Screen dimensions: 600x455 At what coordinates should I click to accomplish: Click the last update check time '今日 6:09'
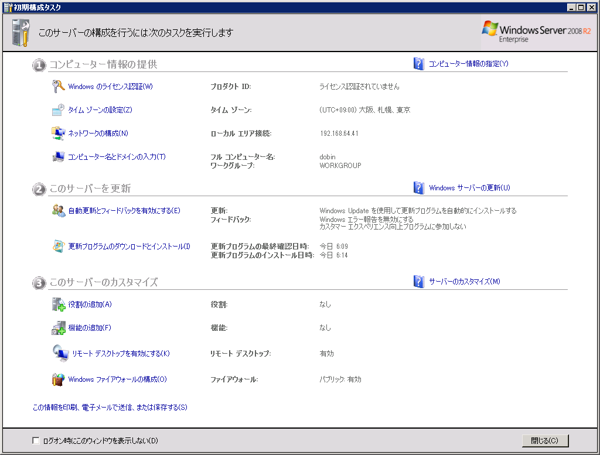tap(334, 246)
